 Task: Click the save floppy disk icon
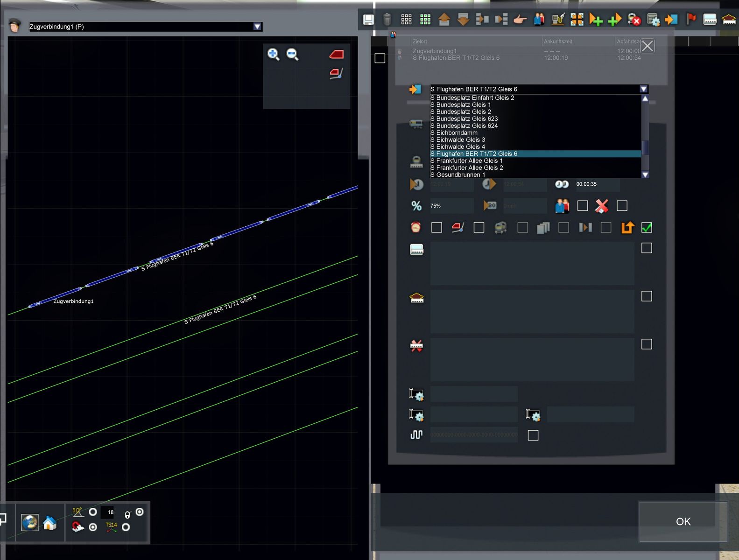[x=368, y=20]
